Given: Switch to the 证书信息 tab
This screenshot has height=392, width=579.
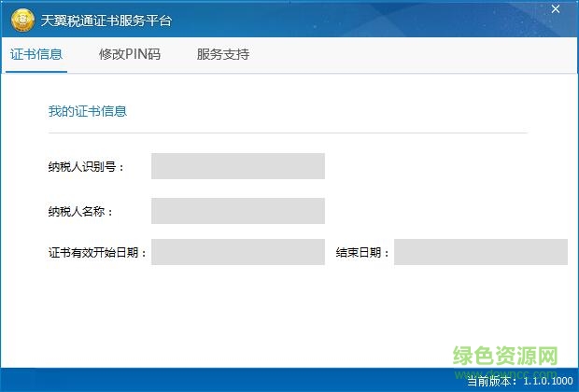Looking at the screenshot, I should tap(37, 54).
